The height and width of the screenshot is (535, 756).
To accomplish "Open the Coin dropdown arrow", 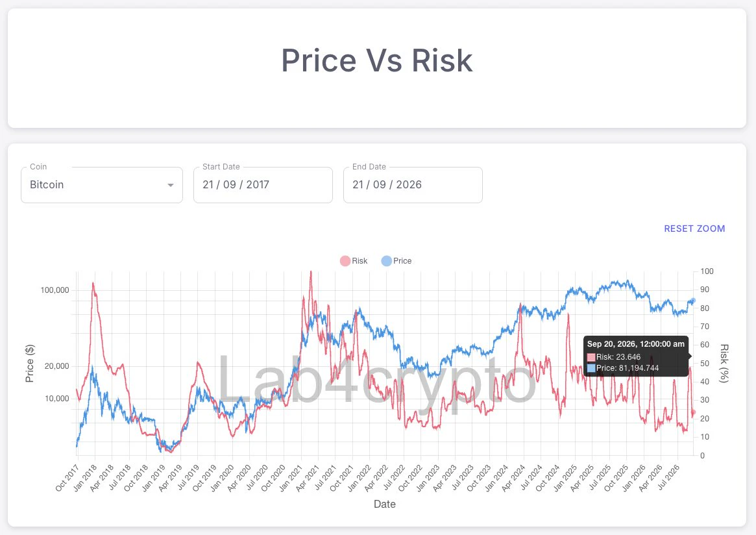I will pyautogui.click(x=170, y=185).
